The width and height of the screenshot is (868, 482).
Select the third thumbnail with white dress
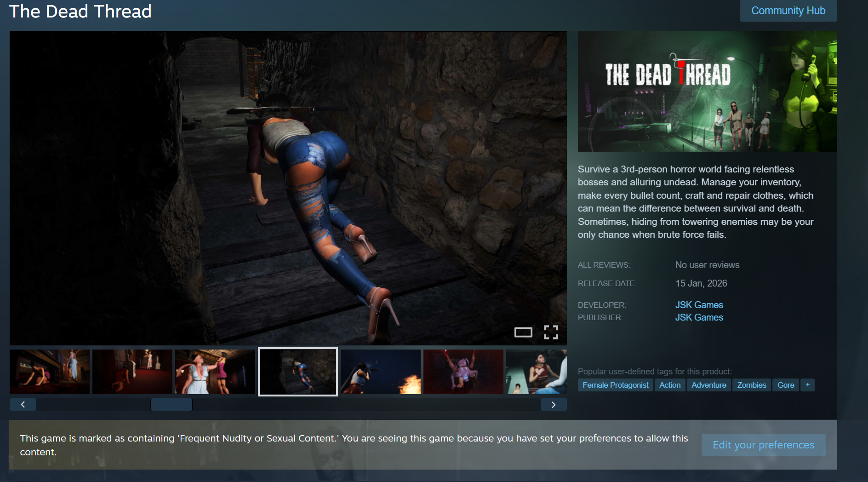click(215, 372)
